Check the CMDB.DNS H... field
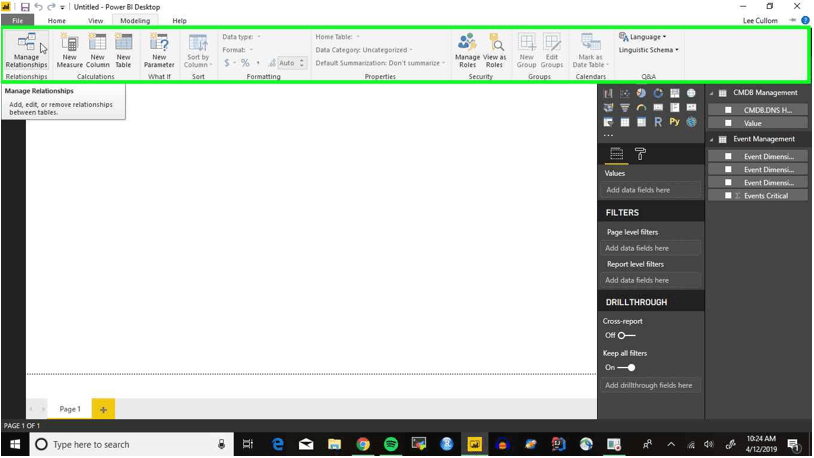The width and height of the screenshot is (814, 458). 728,110
